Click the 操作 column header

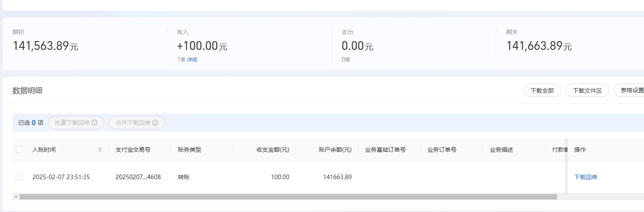[580, 150]
